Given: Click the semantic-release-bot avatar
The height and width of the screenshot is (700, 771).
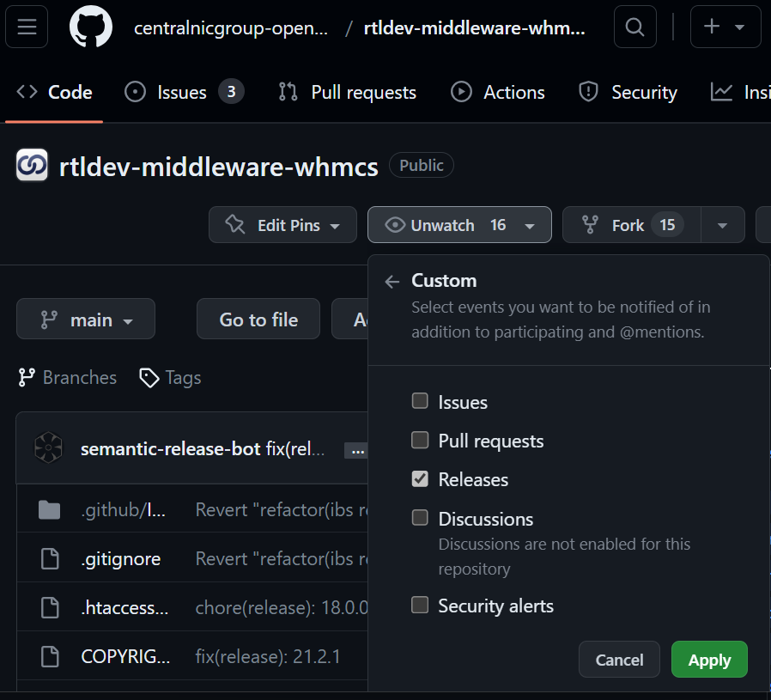Looking at the screenshot, I should click(x=48, y=447).
